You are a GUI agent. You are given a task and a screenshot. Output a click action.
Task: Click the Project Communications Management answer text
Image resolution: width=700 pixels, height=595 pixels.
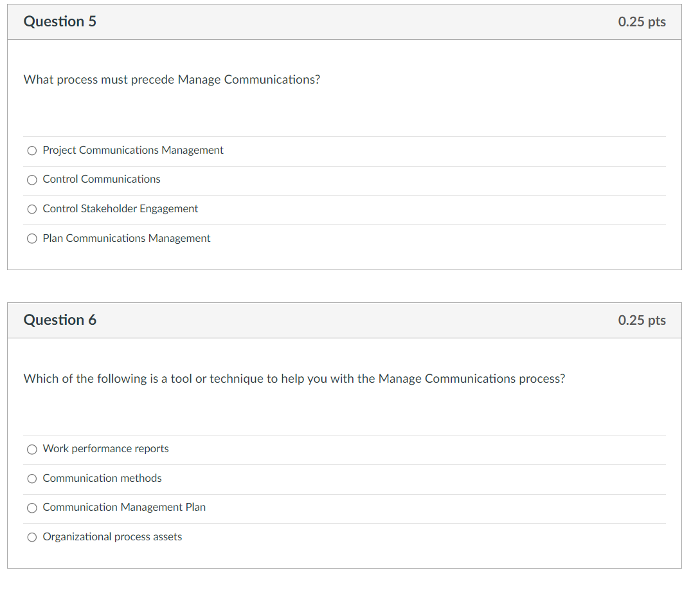tap(132, 150)
